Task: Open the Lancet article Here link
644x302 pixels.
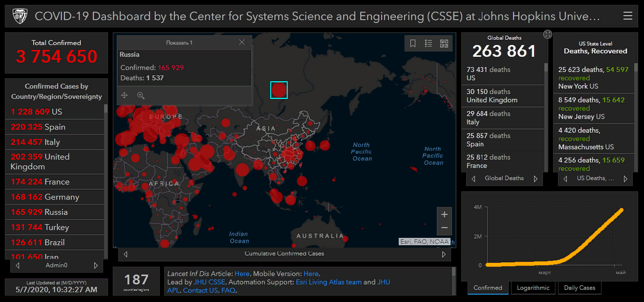Action: 242,274
